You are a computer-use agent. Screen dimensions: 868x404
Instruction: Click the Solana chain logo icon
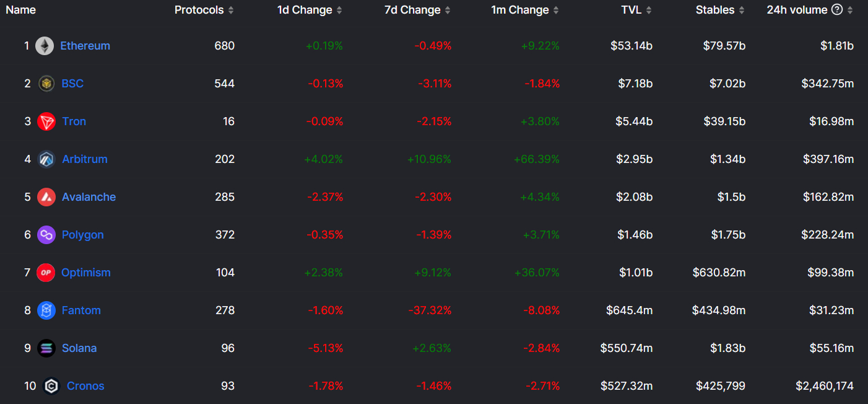pos(46,348)
